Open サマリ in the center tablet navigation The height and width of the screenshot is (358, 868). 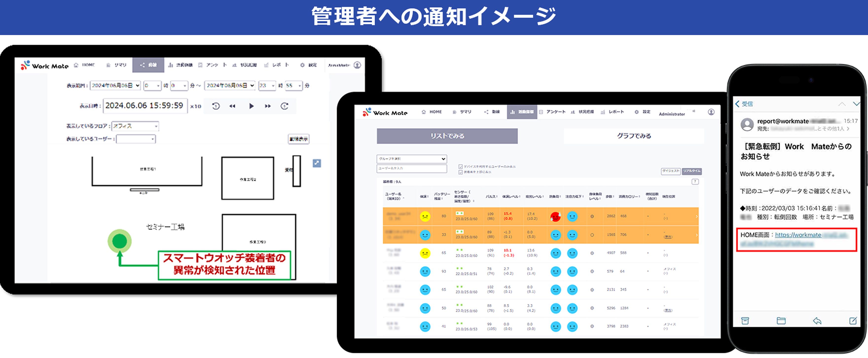coord(462,112)
